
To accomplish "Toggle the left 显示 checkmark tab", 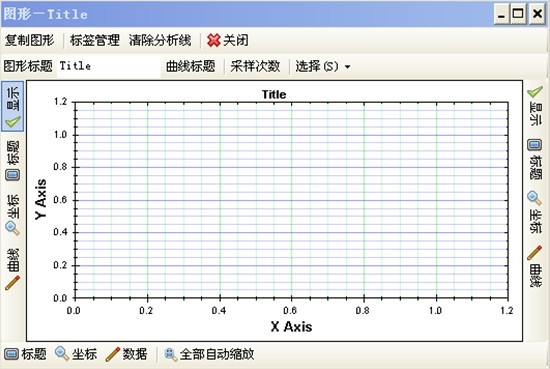I will click(13, 106).
